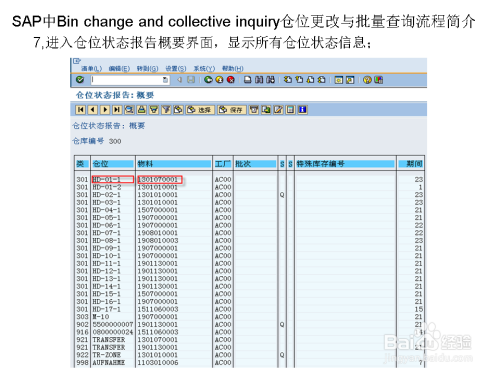Open Customize Local Layout icon
Screen dimensions: 500x375
pyautogui.click(x=379, y=80)
